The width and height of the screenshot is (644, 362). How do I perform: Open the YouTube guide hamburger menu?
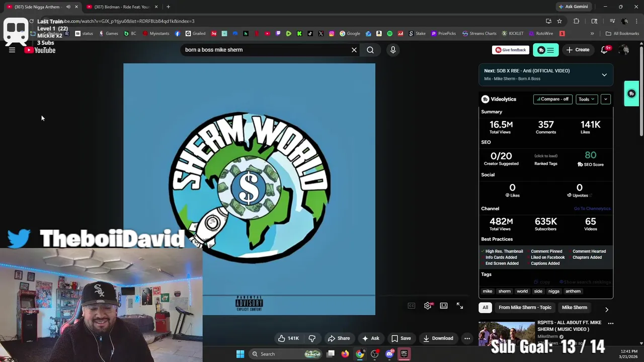point(12,50)
